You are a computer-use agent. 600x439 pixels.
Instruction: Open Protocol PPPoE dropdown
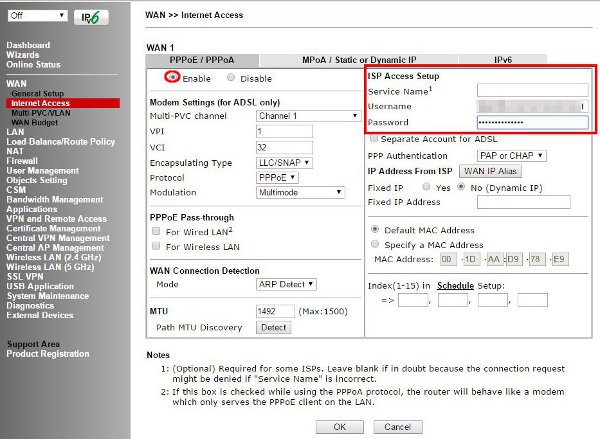pos(277,178)
